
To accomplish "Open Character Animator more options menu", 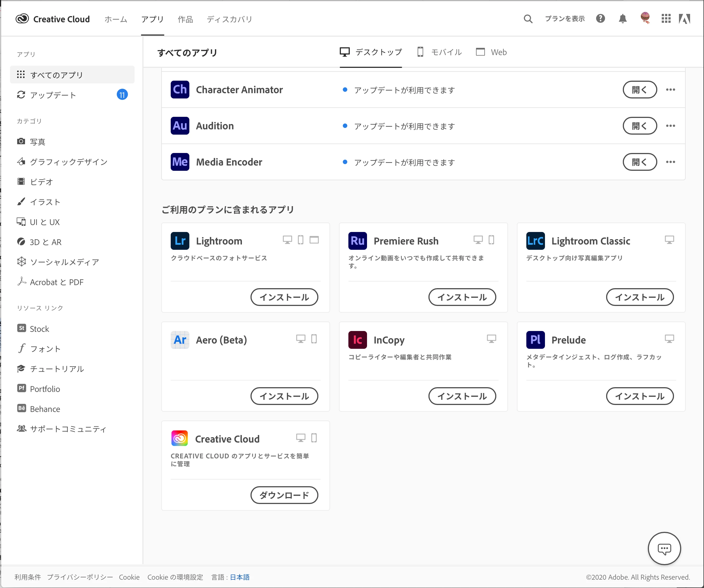I will [670, 90].
